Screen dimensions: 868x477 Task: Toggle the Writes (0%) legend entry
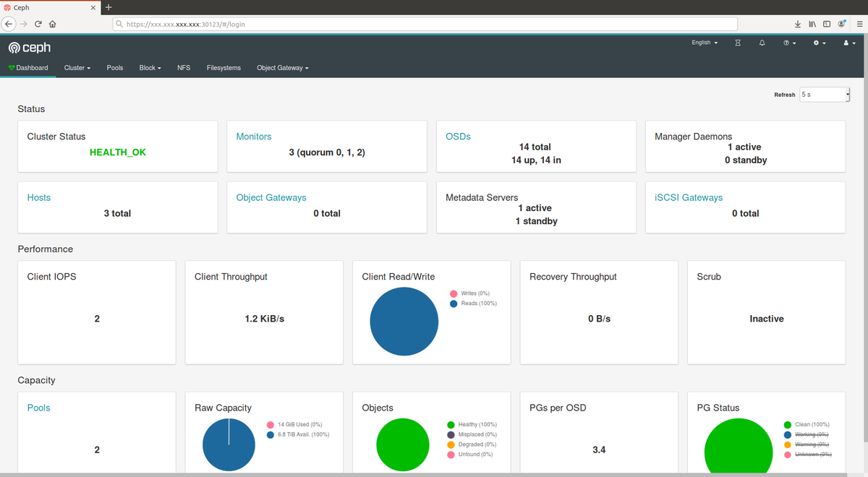469,293
